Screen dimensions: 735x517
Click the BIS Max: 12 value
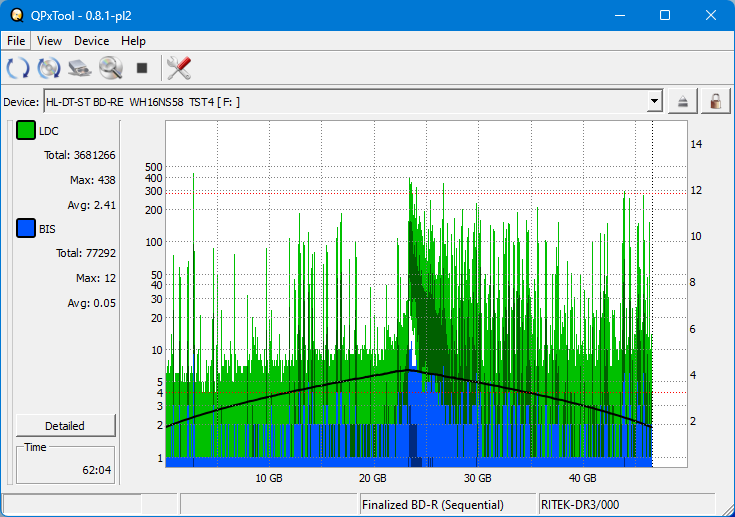point(96,278)
